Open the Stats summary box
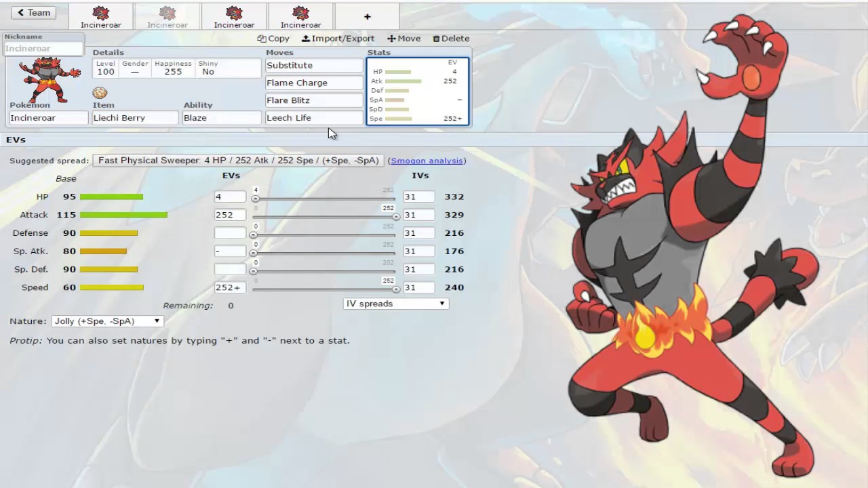Viewport: 868px width, 488px height. tap(417, 91)
